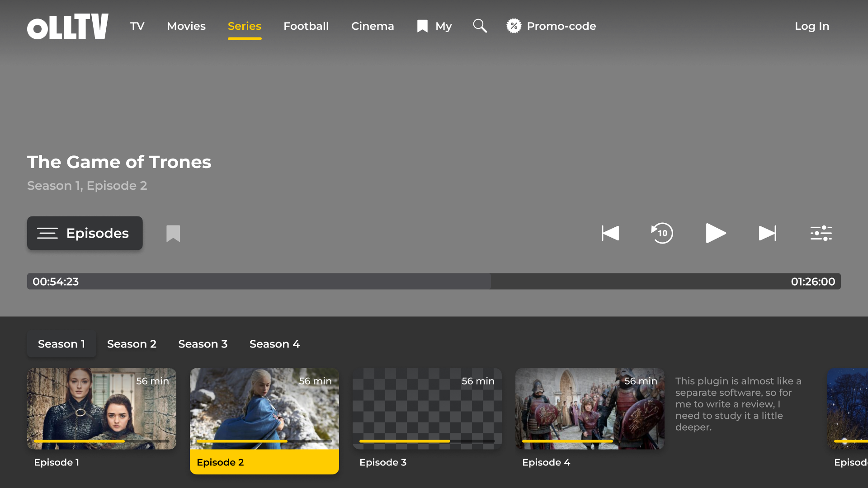Navigate to Cinema
This screenshot has height=488, width=868.
[373, 26]
